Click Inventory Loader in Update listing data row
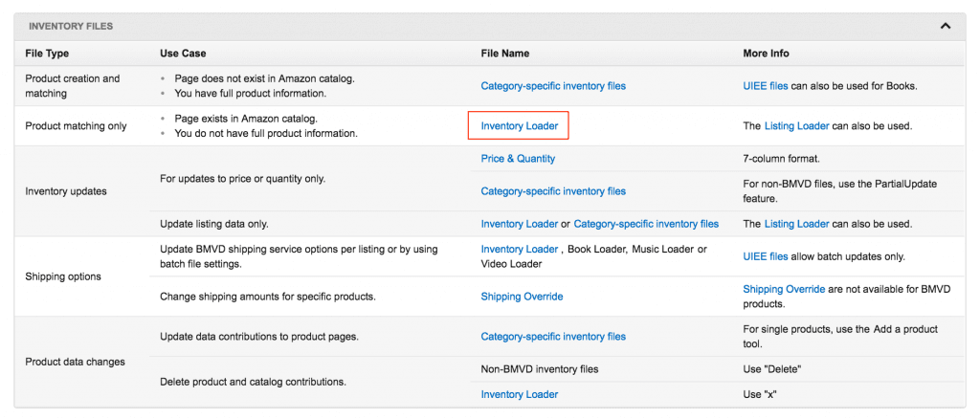 [519, 224]
